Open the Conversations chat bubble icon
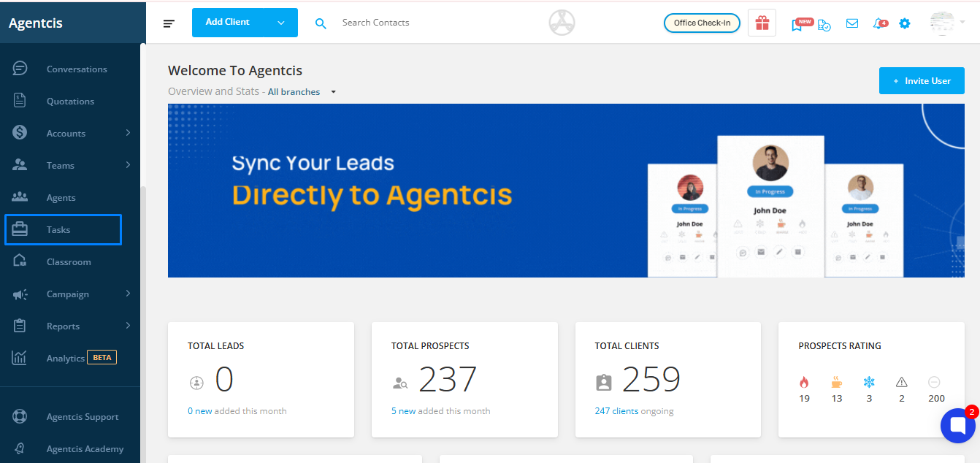 [20, 69]
